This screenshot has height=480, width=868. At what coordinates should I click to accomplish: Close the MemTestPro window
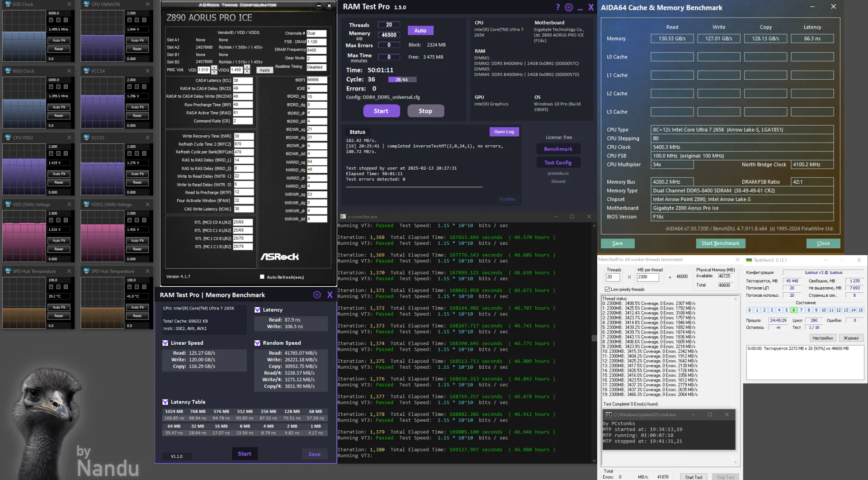[x=737, y=260]
